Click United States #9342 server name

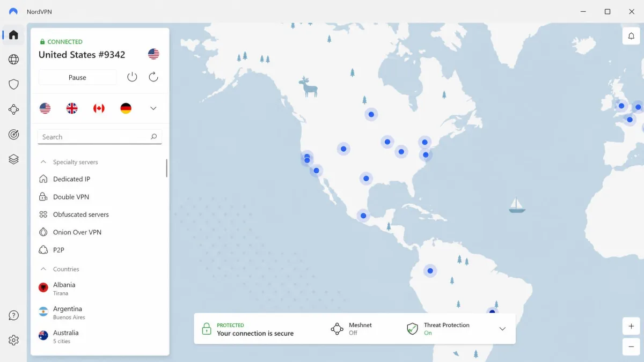tap(82, 55)
